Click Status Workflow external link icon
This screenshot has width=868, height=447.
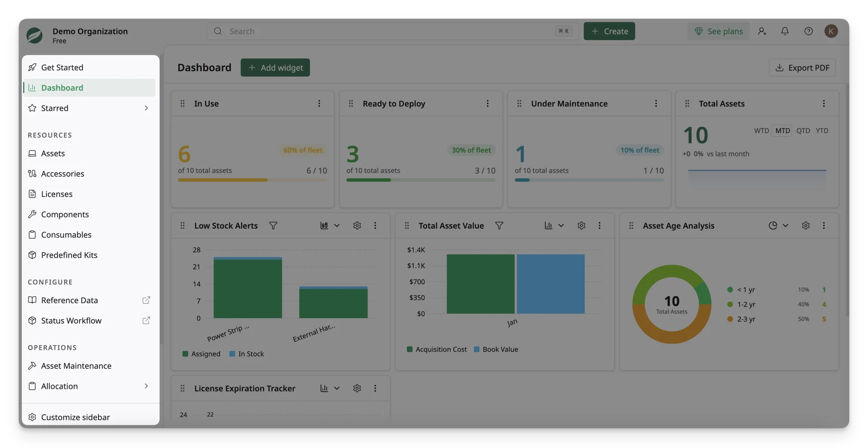click(x=146, y=320)
